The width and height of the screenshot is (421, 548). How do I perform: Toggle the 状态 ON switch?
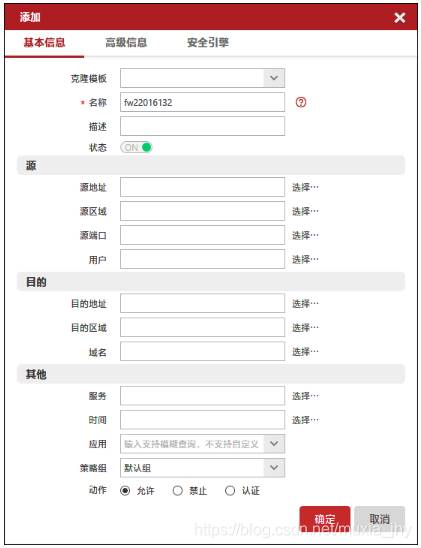click(x=136, y=147)
